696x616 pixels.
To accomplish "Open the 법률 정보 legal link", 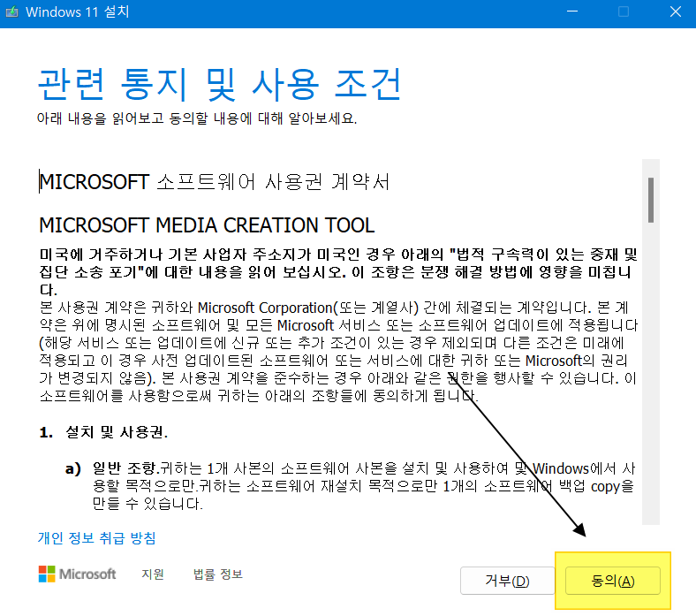I will click(218, 574).
